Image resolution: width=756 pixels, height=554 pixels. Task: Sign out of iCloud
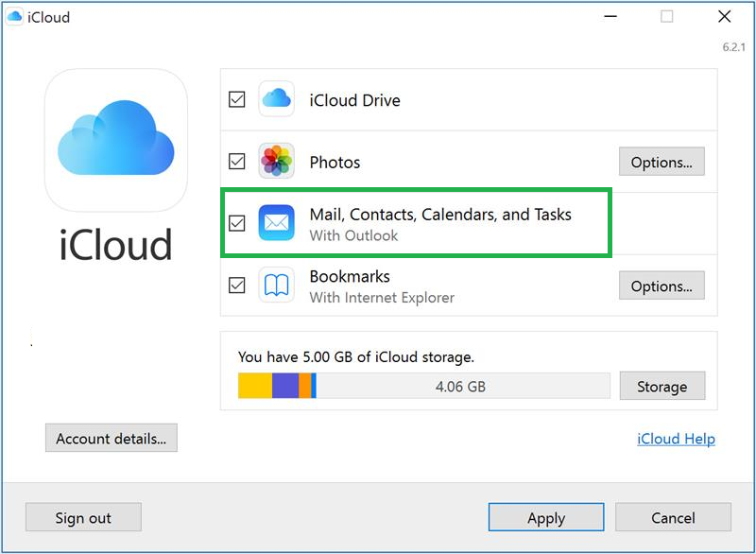(x=83, y=517)
